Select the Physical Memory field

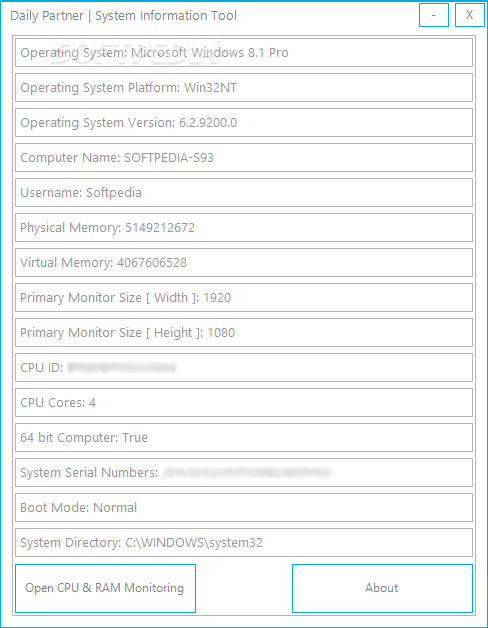244,227
